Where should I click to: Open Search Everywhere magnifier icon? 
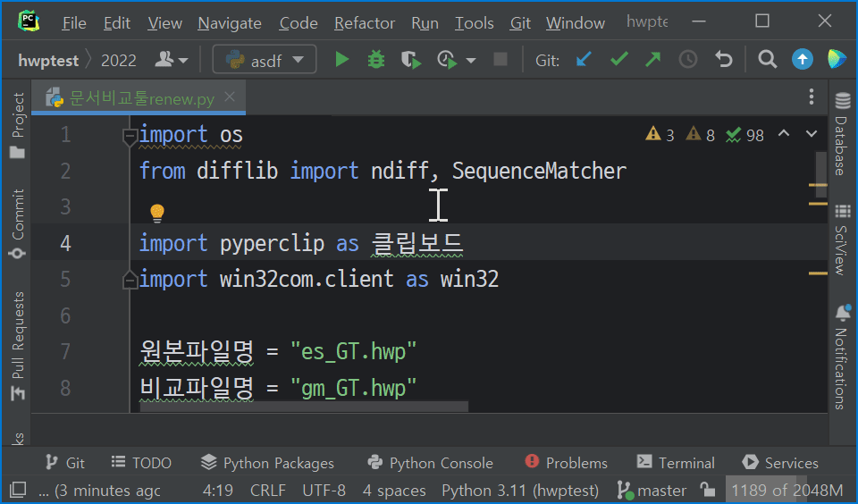click(x=767, y=59)
